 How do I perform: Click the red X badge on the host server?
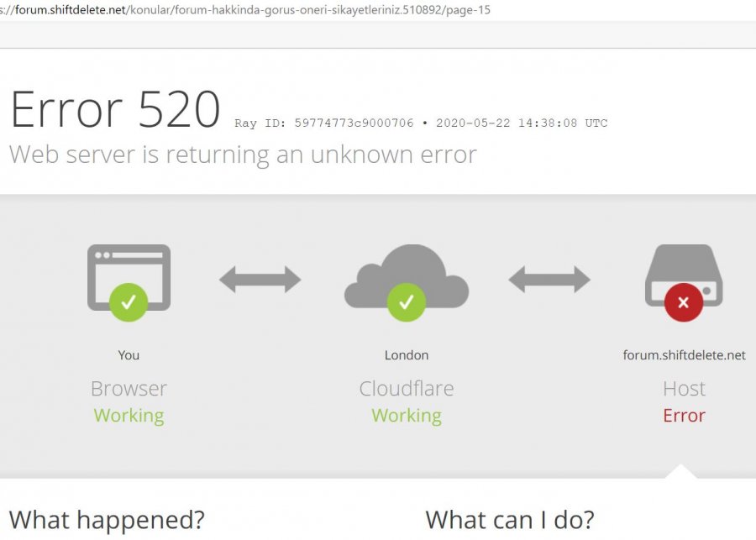(684, 302)
